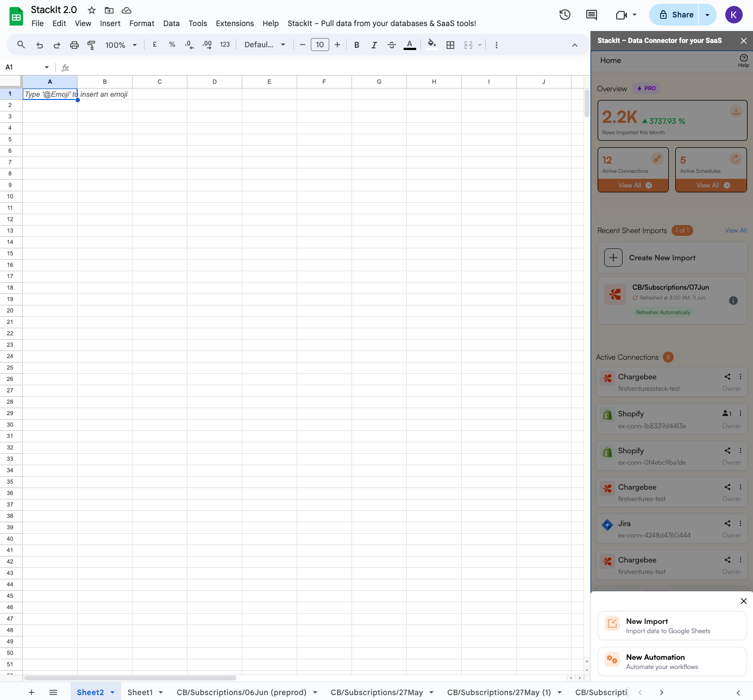Switch to CB/Subscriptions/27May tab

(376, 692)
